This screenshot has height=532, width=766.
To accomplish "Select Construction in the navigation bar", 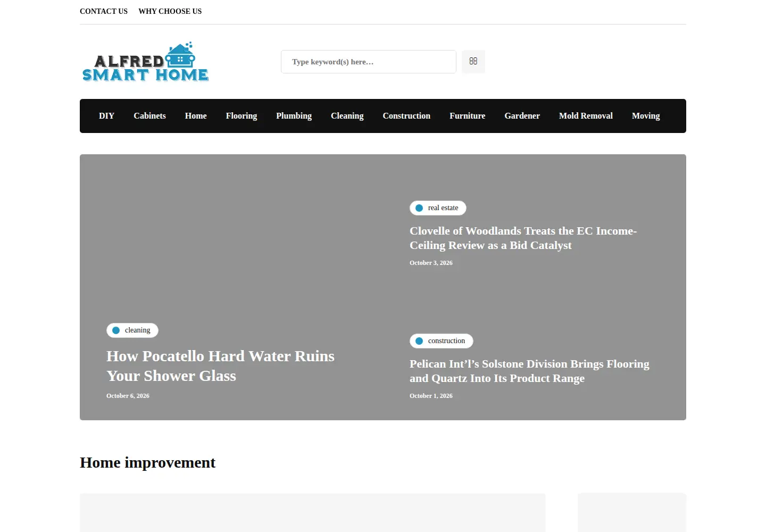I will 406,116.
